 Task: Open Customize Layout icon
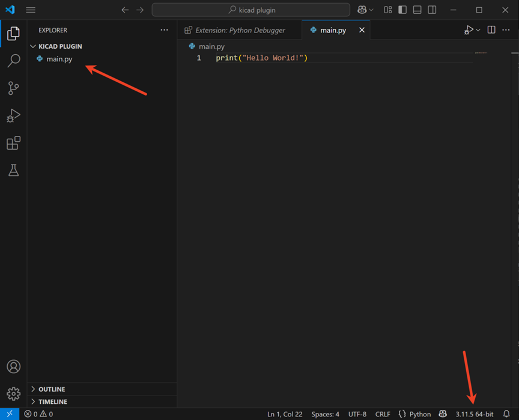coord(388,10)
